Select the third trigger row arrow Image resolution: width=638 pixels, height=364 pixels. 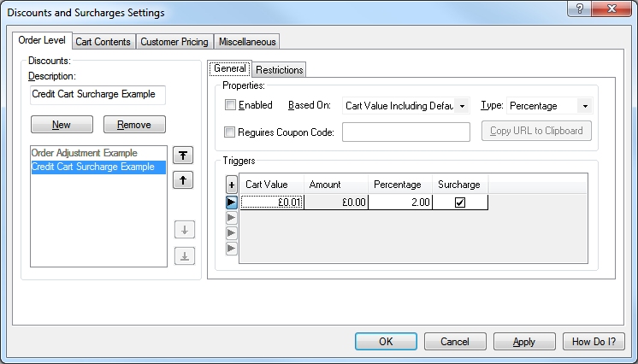pyautogui.click(x=231, y=232)
